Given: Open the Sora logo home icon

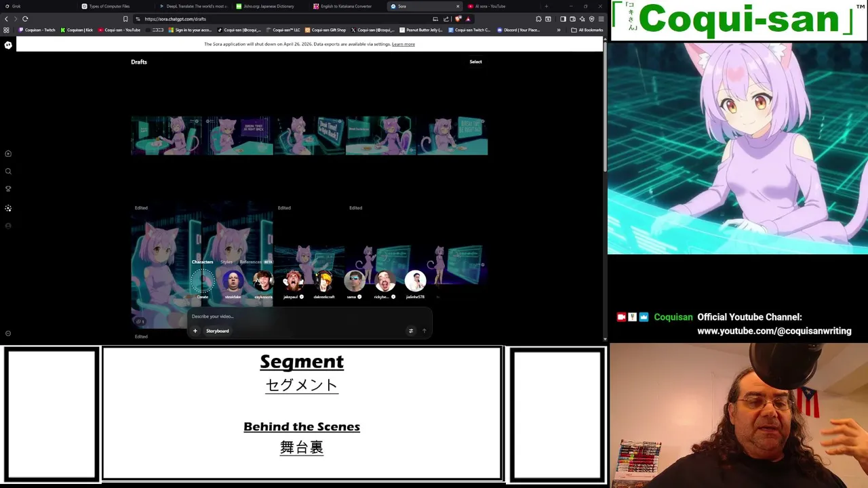Looking at the screenshot, I should [x=8, y=45].
